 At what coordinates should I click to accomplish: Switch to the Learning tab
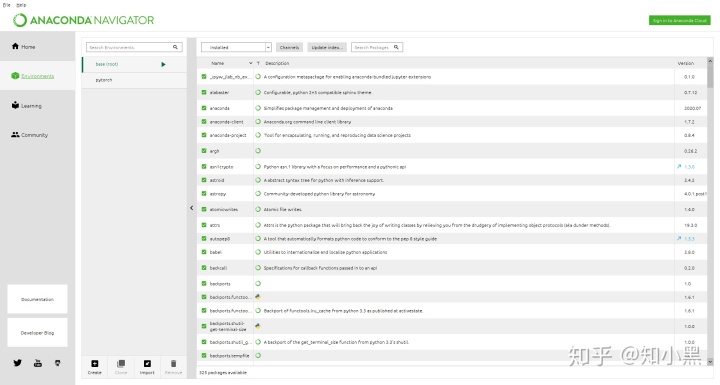tap(37, 106)
